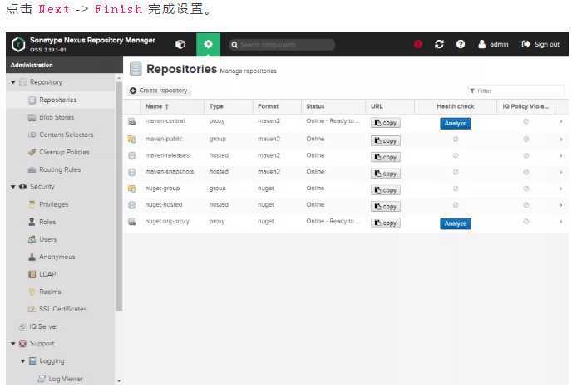Open Blob Stores in the sidebar
Image resolution: width=587 pixels, height=392 pixels.
(57, 117)
